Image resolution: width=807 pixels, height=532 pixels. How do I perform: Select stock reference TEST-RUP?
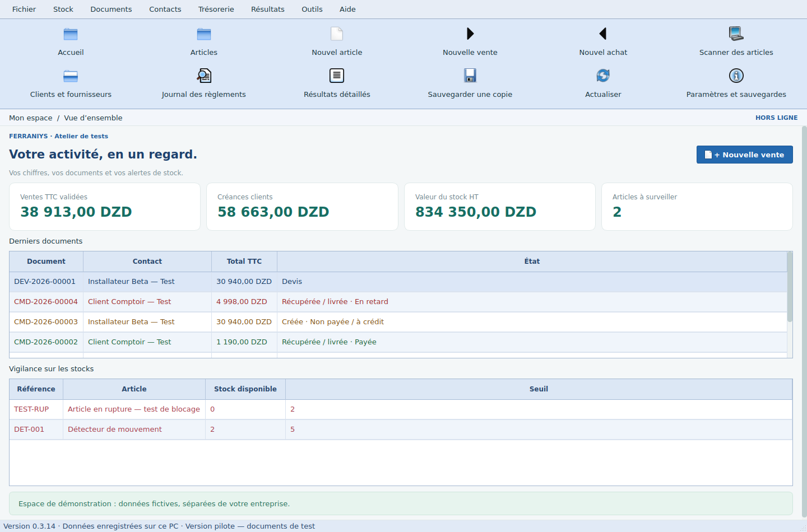point(31,409)
